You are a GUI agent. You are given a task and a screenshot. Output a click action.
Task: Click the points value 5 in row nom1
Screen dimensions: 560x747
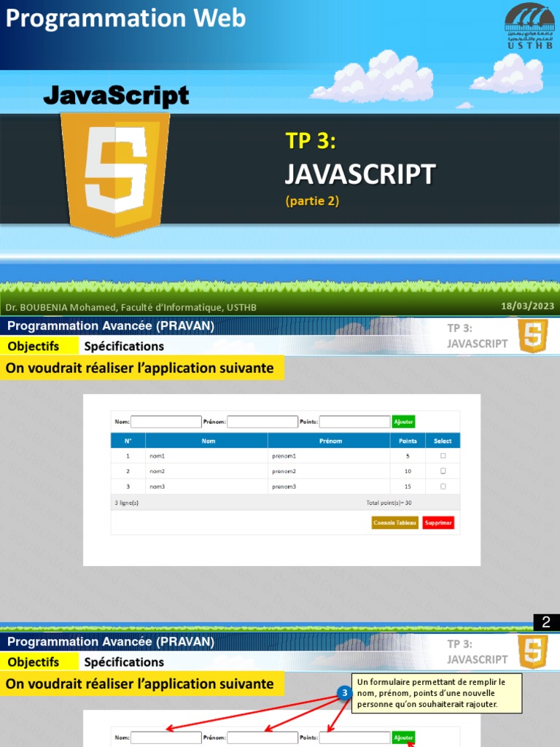(x=408, y=456)
